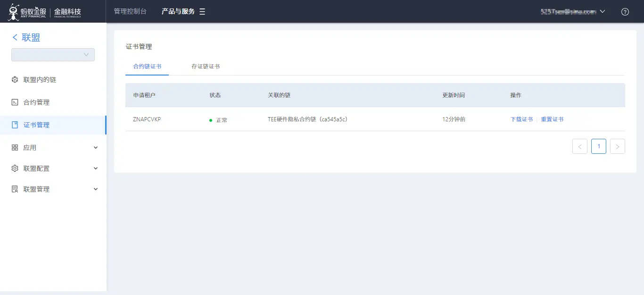Click 重置证书 in the operations column
This screenshot has width=644, height=295.
pyautogui.click(x=552, y=119)
